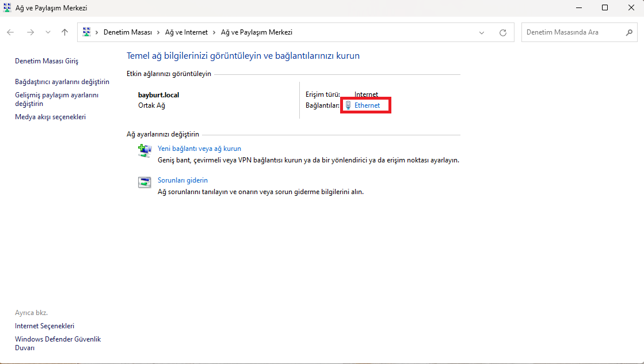Open the recent locations dropdown arrow

(x=48, y=33)
